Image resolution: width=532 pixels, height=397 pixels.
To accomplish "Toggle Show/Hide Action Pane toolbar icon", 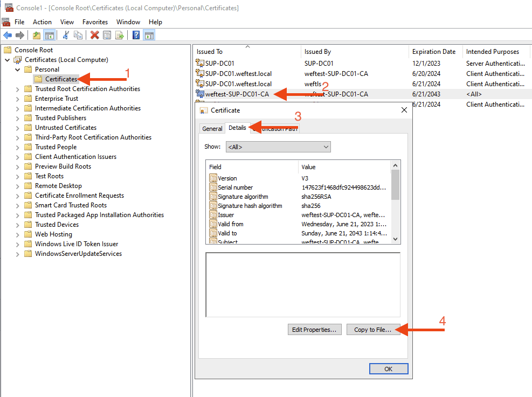I will pos(149,35).
